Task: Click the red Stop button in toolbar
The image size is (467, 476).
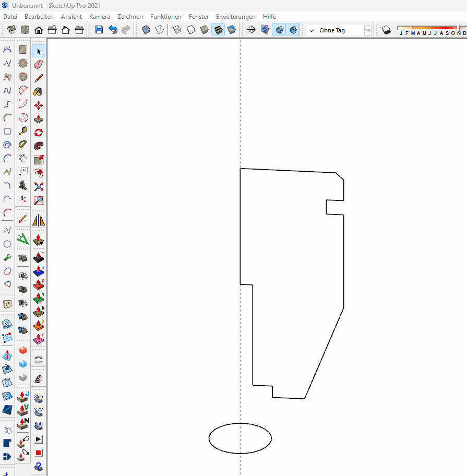Action: click(39, 453)
